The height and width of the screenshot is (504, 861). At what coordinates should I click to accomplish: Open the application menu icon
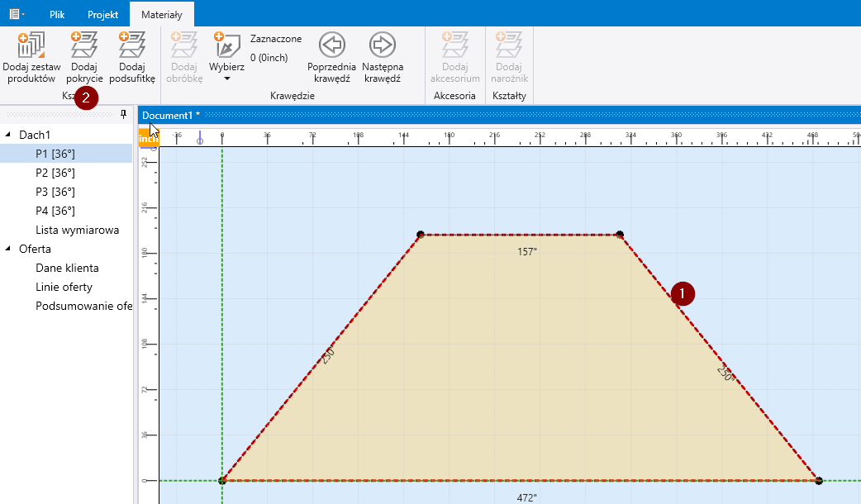click(17, 14)
